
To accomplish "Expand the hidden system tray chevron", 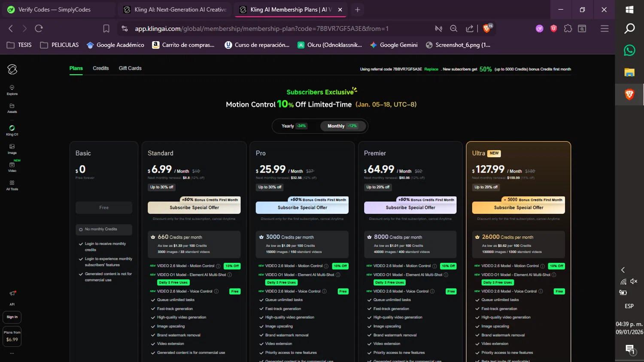I will pyautogui.click(x=623, y=270).
